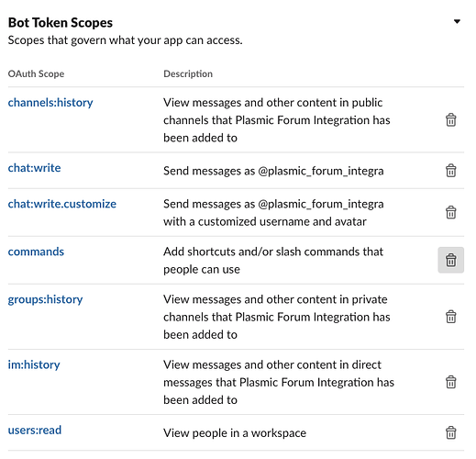Click the 'customized username and avatar' description
Image resolution: width=476 pixels, height=459 pixels.
pyautogui.click(x=273, y=213)
